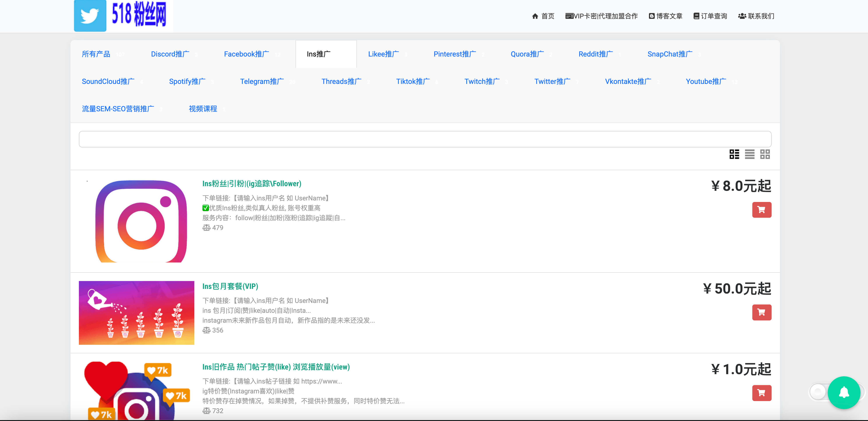Viewport: 868px width, 421px height.
Task: Select the Tiktok推广 tab
Action: click(x=417, y=81)
